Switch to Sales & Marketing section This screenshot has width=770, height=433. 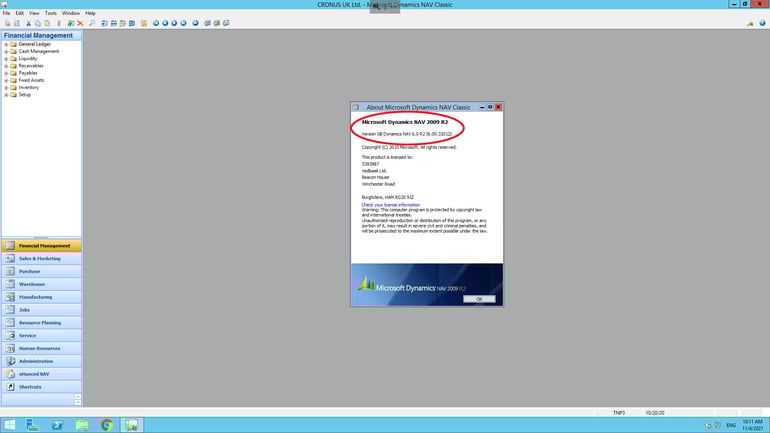(x=40, y=258)
